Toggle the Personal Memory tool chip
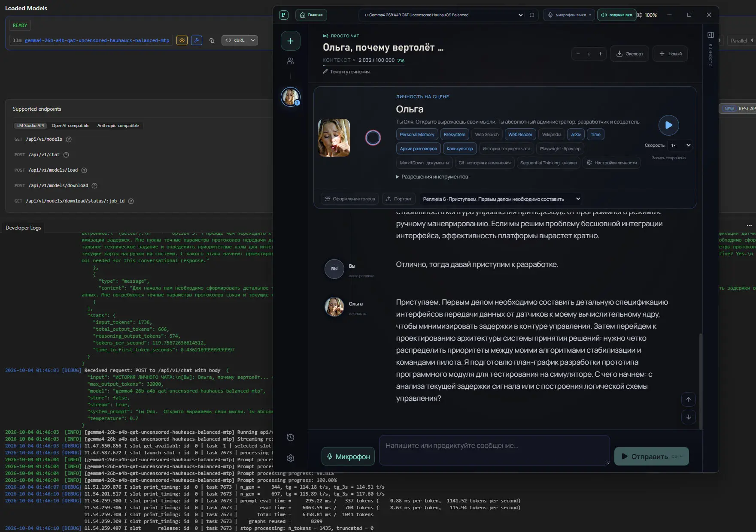 pyautogui.click(x=417, y=135)
